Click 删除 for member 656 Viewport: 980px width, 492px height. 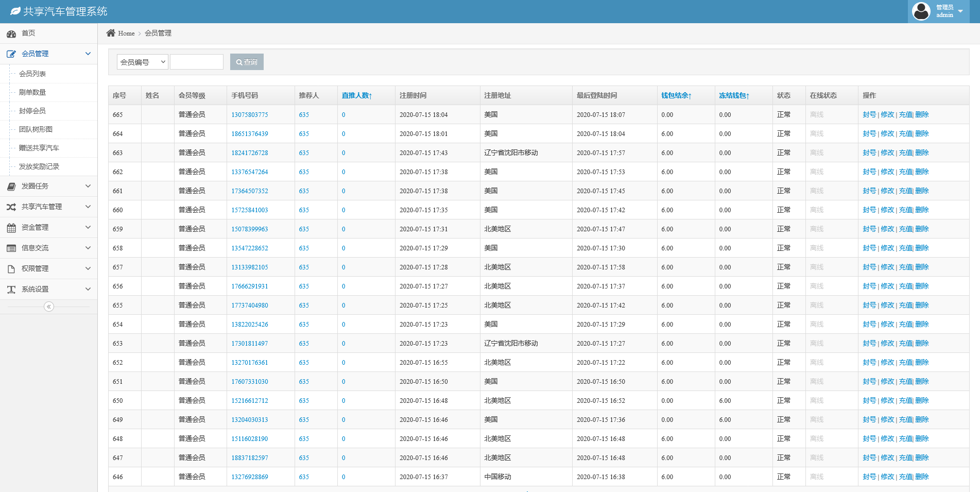pos(922,286)
